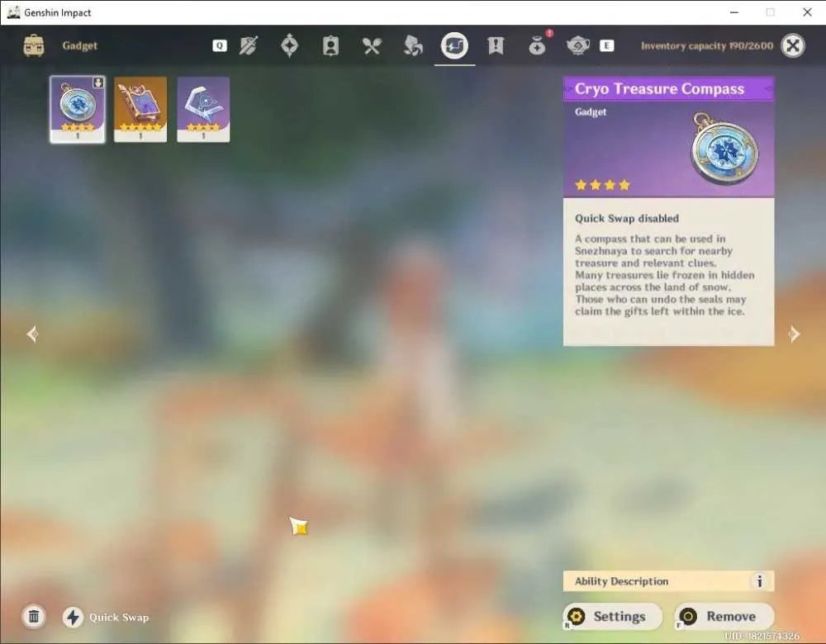Select the third gadget with four stars
Image resolution: width=826 pixels, height=644 pixels.
pyautogui.click(x=203, y=109)
